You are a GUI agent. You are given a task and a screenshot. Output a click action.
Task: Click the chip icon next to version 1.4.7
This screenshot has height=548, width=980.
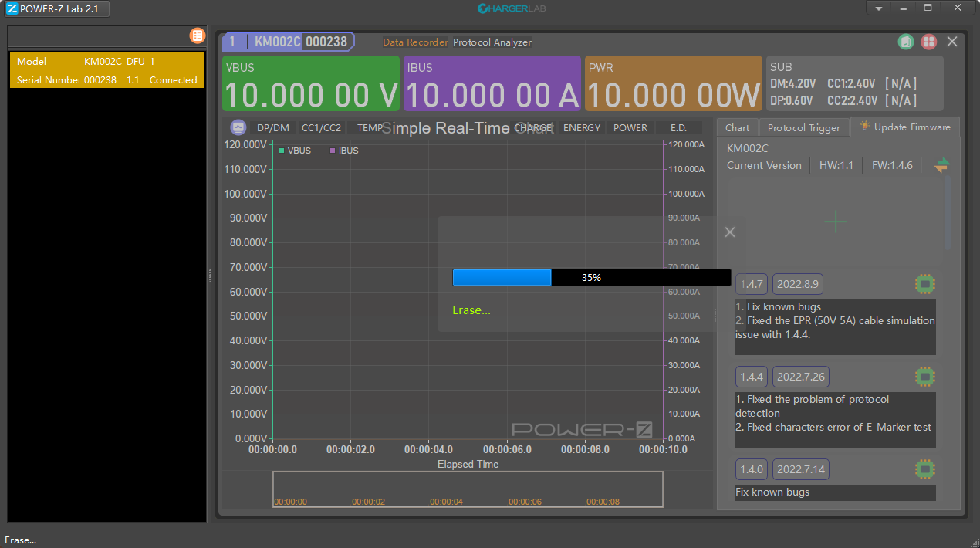click(x=924, y=283)
